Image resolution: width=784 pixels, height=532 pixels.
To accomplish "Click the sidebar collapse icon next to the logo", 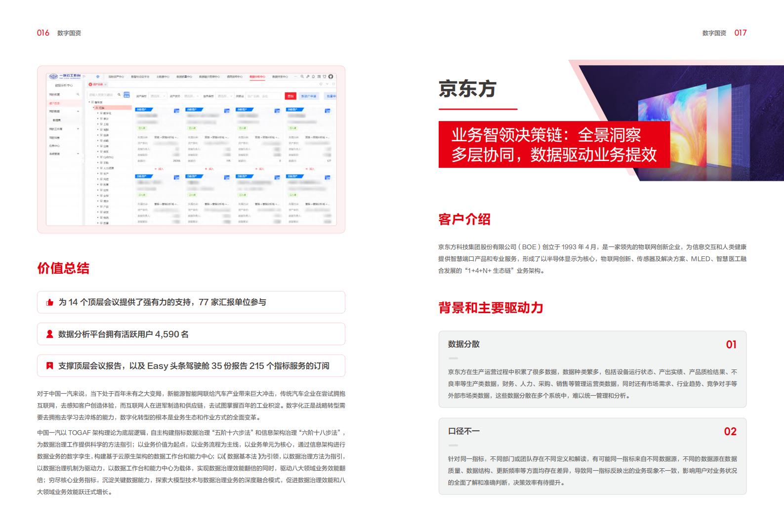I will (84, 77).
